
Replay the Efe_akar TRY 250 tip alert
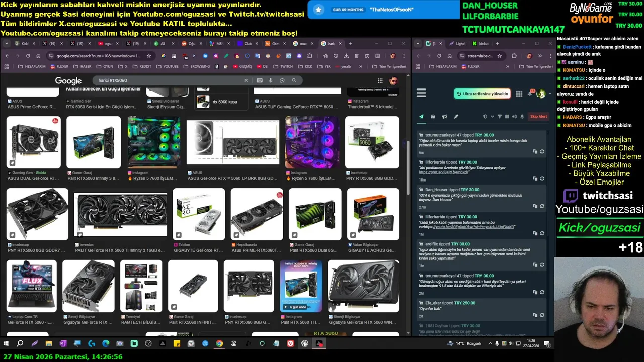pyautogui.click(x=542, y=315)
